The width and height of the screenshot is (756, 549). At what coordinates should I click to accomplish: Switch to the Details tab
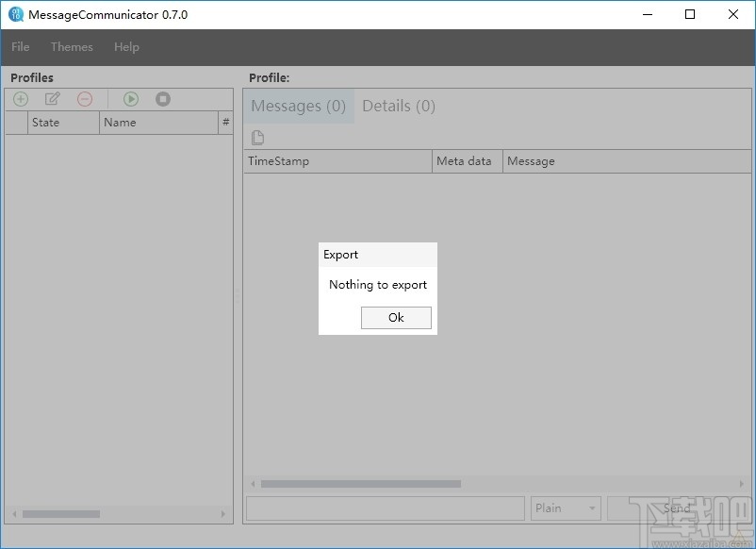(x=398, y=106)
